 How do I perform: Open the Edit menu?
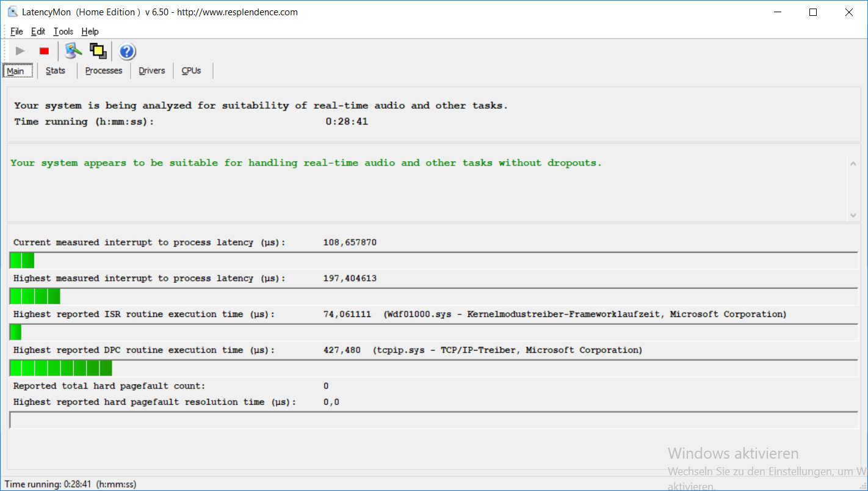point(38,32)
